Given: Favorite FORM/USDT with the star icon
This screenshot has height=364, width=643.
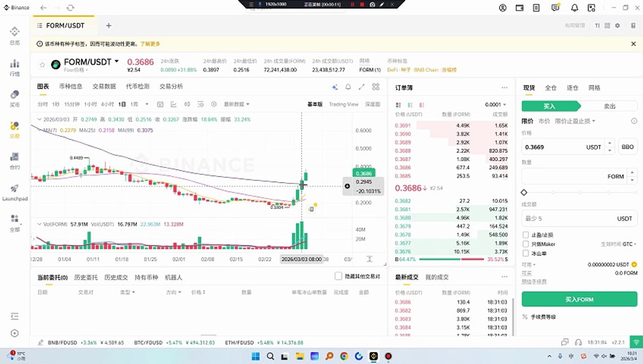Looking at the screenshot, I should coord(42,65).
